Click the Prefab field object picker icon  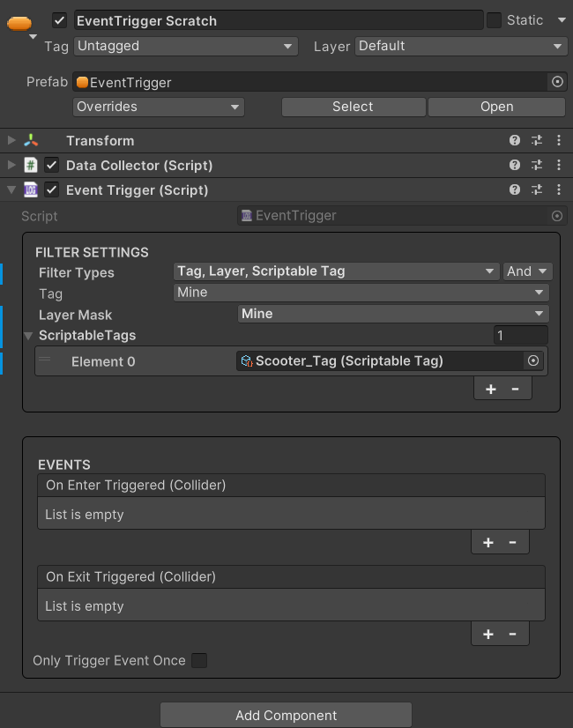pos(557,82)
